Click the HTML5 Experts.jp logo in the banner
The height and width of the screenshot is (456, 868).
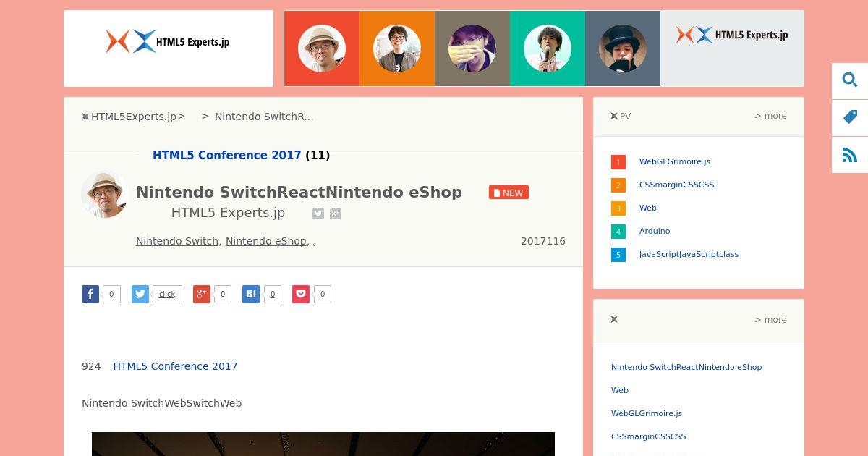(732, 35)
